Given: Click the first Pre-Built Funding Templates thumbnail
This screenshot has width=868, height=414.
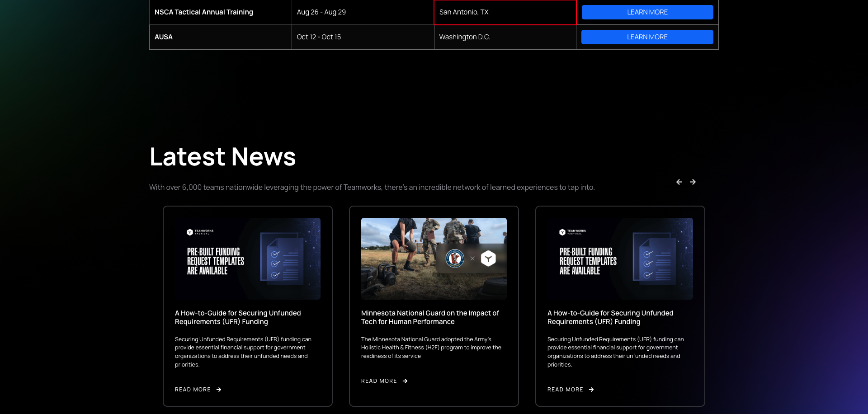Looking at the screenshot, I should click(x=247, y=259).
